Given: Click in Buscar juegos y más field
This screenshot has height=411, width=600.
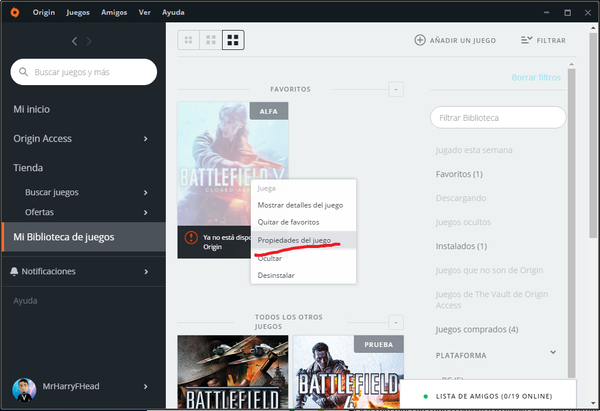Looking at the screenshot, I should (84, 72).
